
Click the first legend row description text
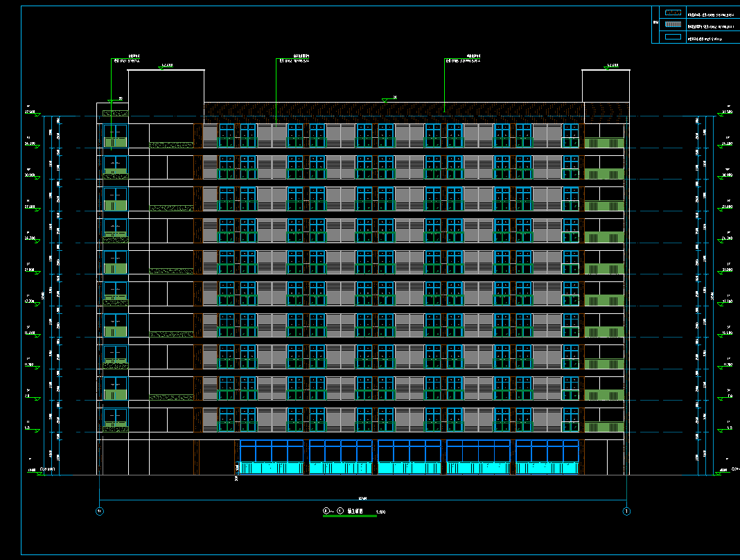711,15
